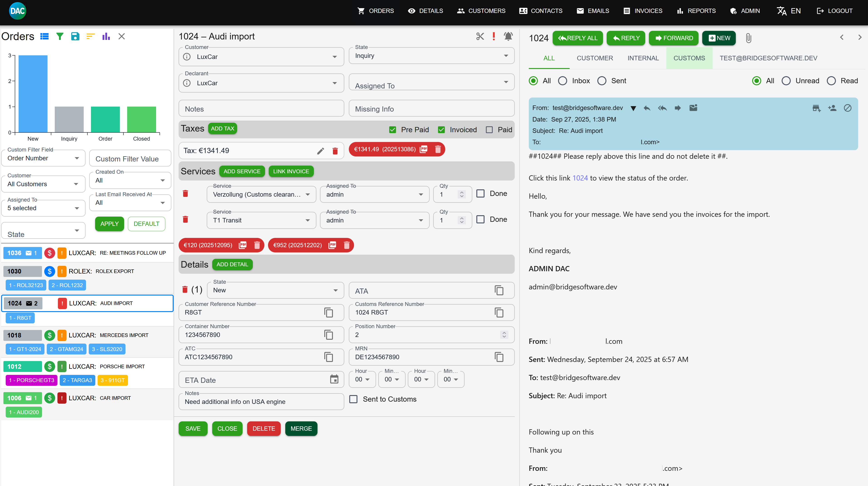This screenshot has width=868, height=486.
Task: Open the Assigned To 5 selected dropdown
Action: pos(43,208)
